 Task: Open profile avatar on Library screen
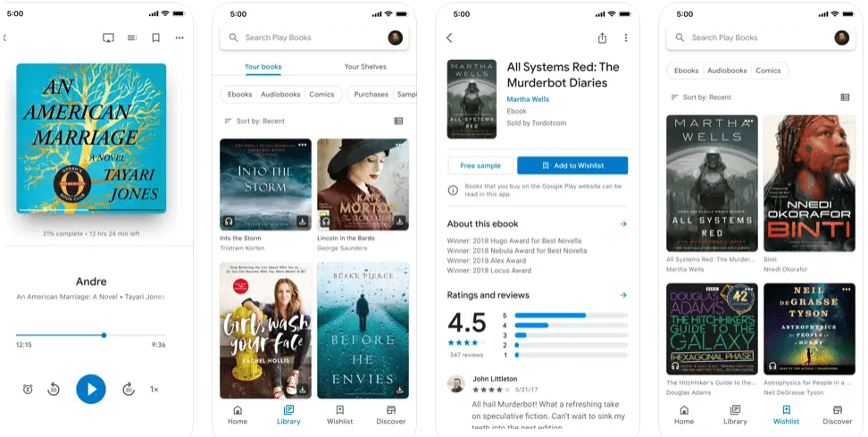[x=396, y=38]
